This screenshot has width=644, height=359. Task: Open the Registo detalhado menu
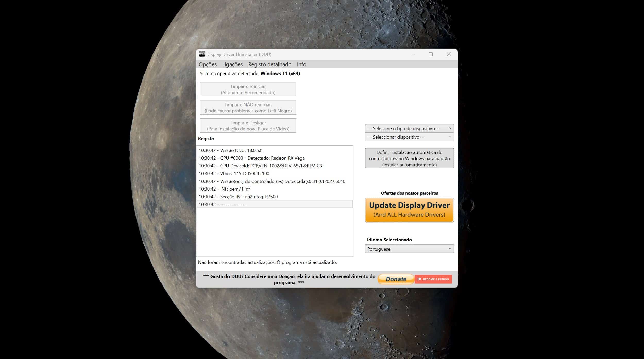coord(270,64)
